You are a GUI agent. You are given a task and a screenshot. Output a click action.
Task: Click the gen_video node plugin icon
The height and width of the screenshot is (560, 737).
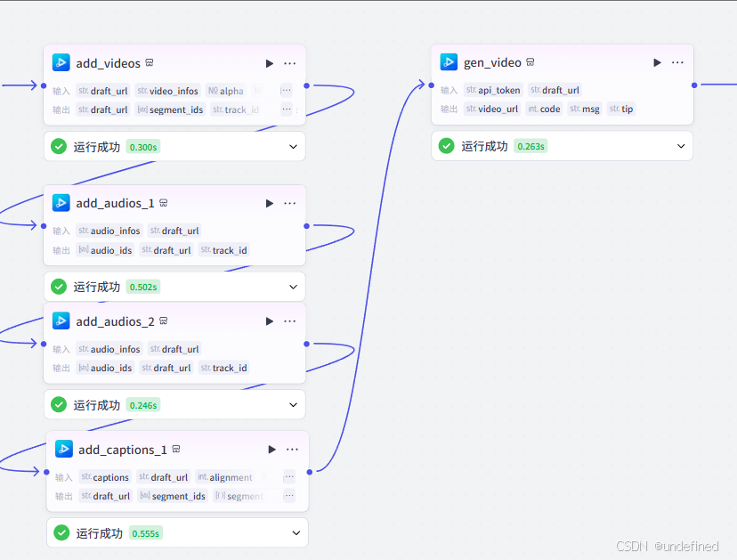[x=449, y=62]
